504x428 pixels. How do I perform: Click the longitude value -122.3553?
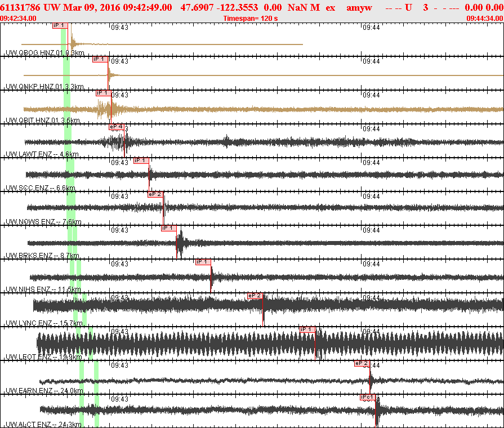pos(237,7)
